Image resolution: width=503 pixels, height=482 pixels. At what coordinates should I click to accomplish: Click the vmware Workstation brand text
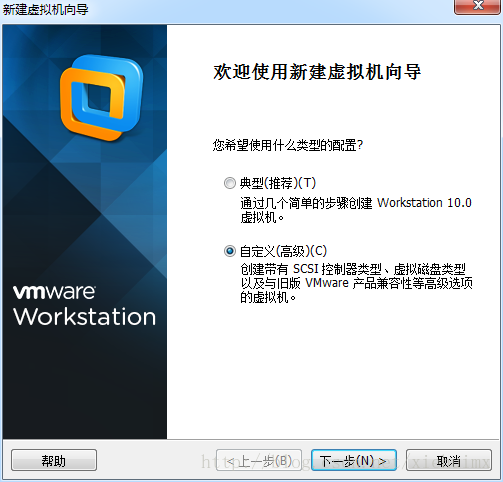point(85,305)
